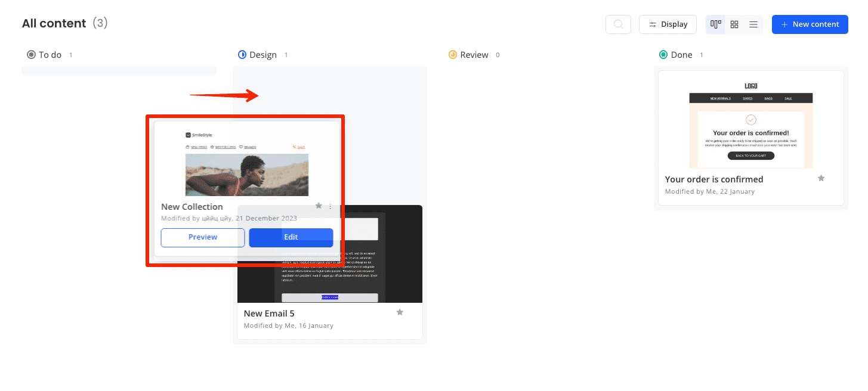Select the Design column header
The height and width of the screenshot is (391, 868).
(x=263, y=55)
